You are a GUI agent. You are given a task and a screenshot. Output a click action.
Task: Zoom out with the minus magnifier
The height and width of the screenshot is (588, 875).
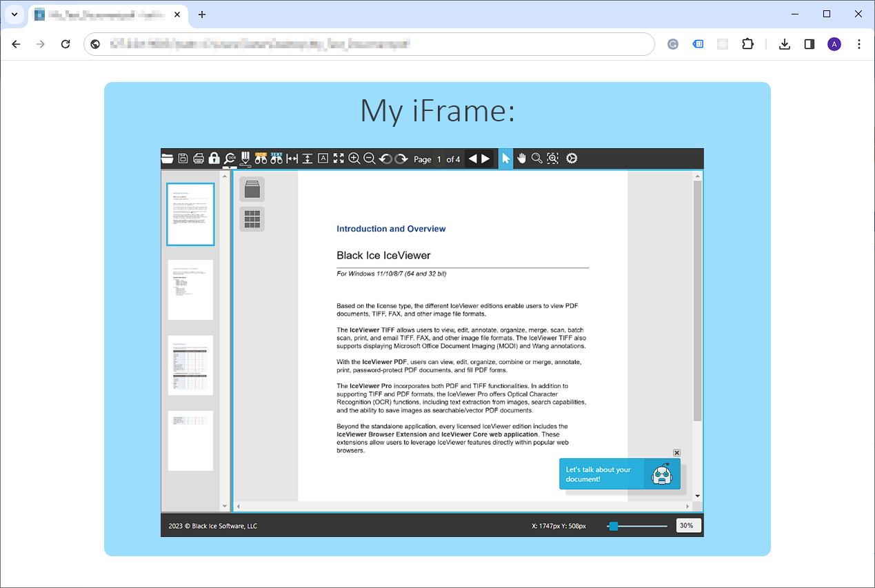click(370, 159)
